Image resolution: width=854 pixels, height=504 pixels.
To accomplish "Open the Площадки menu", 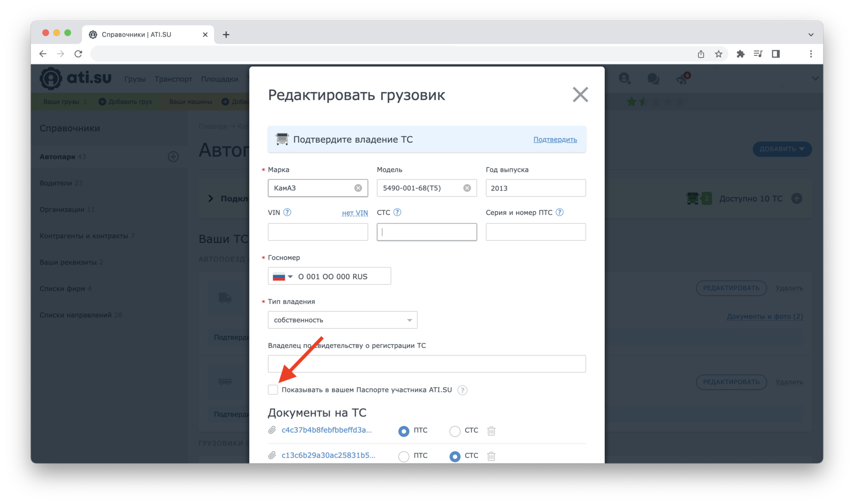I will click(x=220, y=79).
